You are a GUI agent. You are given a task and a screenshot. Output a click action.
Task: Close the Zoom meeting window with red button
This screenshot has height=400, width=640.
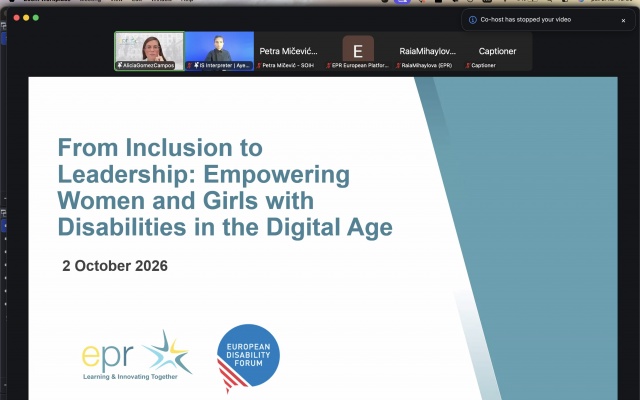[x=16, y=18]
